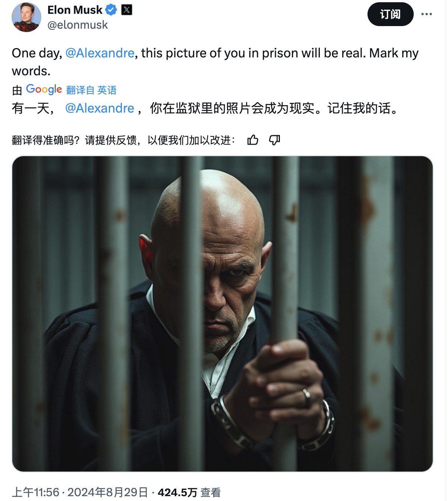Viewport: 448px width, 501px height.
Task: Open the @elonmusk handle
Action: pos(78,25)
